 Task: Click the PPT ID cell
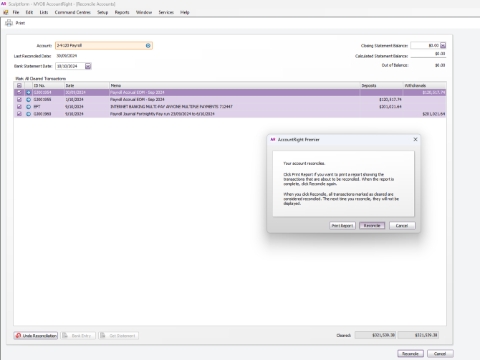48,107
